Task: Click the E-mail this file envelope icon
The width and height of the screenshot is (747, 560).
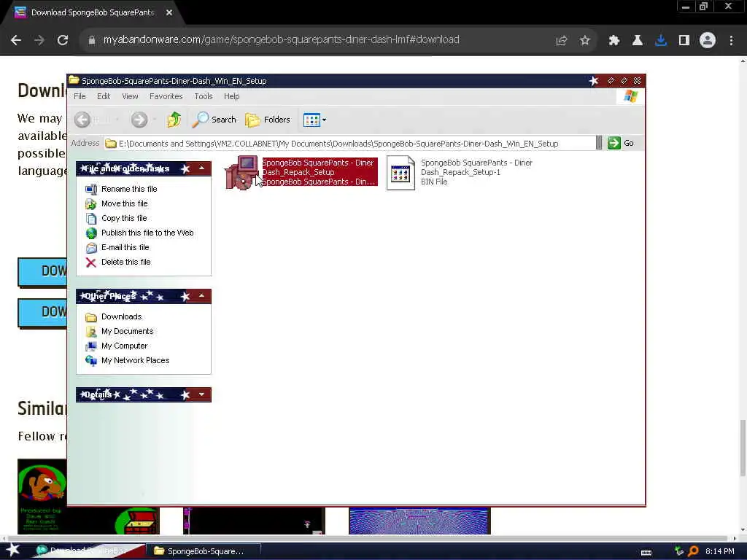Action: (x=91, y=248)
